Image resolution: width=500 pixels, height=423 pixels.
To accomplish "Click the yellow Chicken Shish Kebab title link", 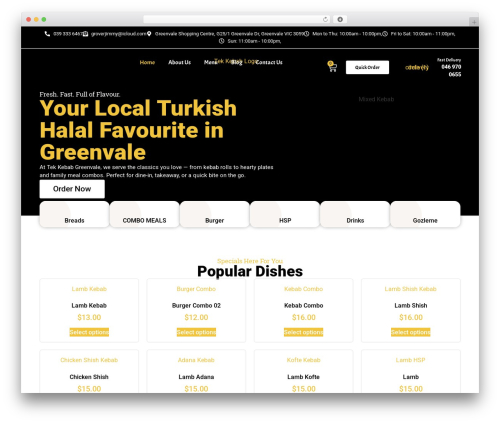I will [89, 360].
